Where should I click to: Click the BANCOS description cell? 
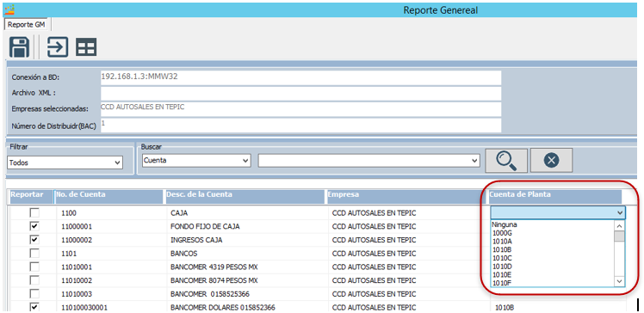tap(183, 254)
